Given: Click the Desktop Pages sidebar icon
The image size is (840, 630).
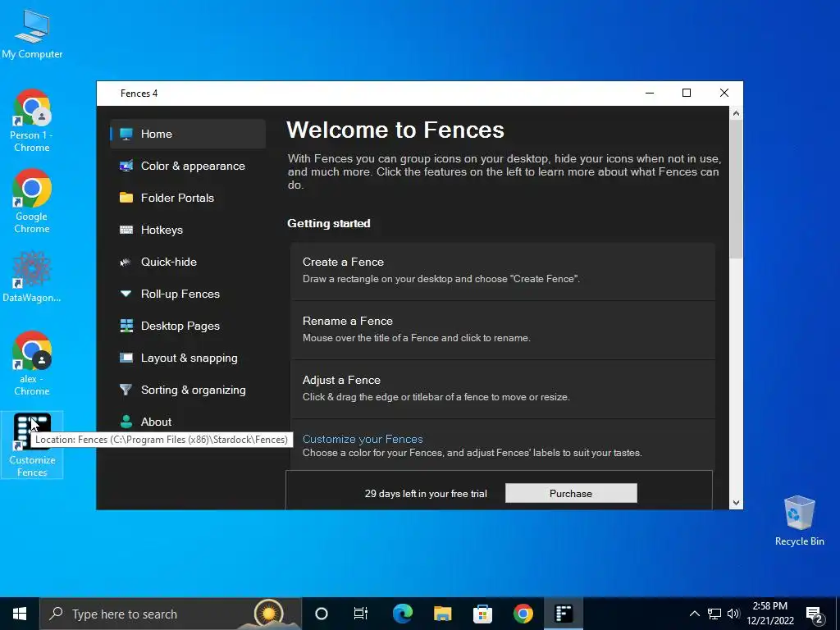Looking at the screenshot, I should (x=126, y=326).
